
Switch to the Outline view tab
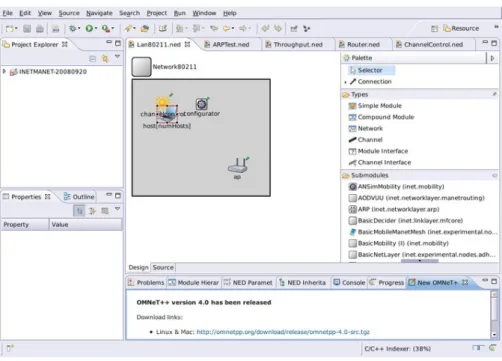click(79, 197)
